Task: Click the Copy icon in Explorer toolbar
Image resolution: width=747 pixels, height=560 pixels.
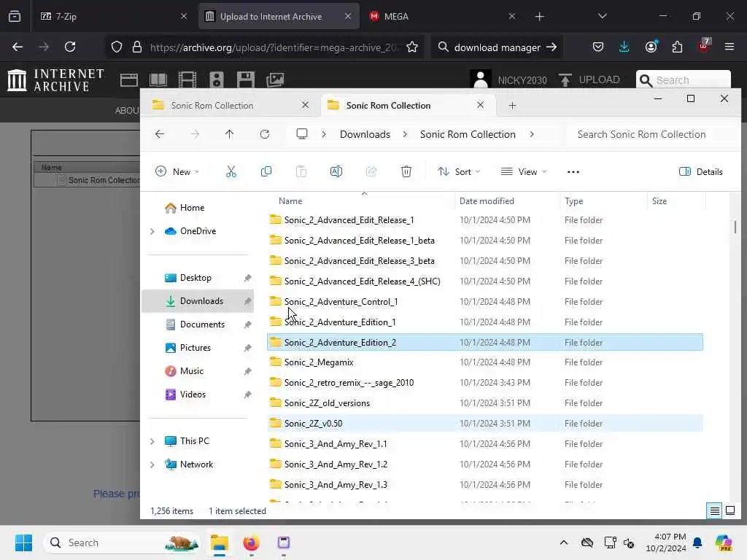Action: [x=266, y=171]
